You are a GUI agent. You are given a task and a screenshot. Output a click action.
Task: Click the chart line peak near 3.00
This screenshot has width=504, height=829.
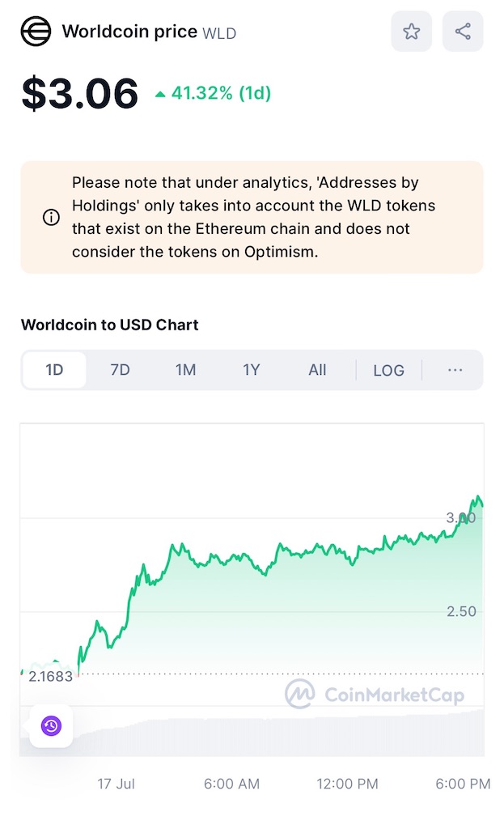477,497
